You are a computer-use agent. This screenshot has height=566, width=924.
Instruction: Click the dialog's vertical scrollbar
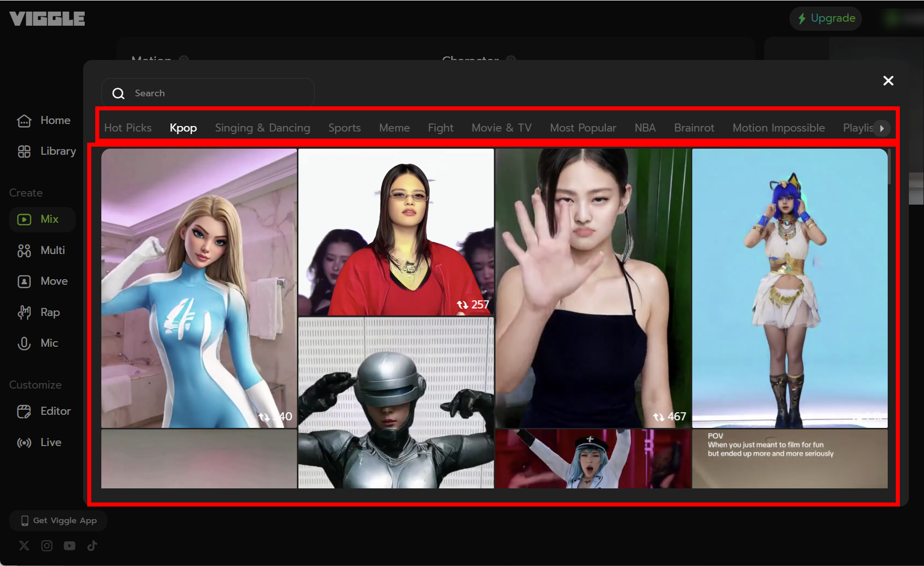tap(889, 166)
